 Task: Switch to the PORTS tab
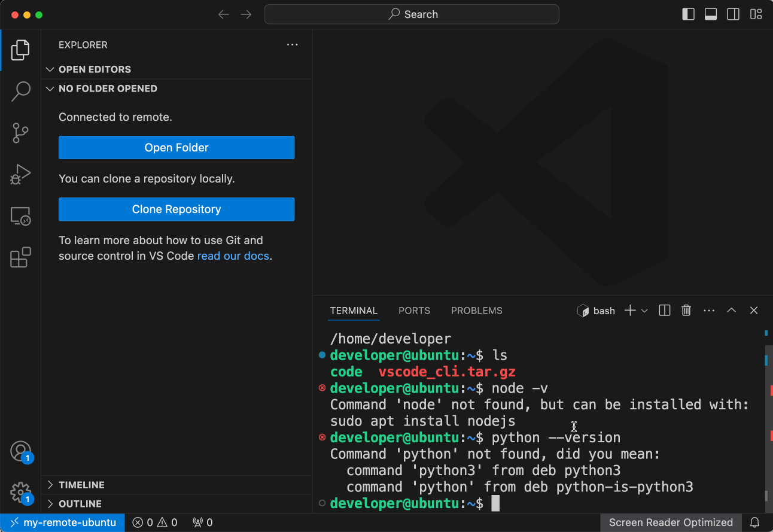click(414, 311)
